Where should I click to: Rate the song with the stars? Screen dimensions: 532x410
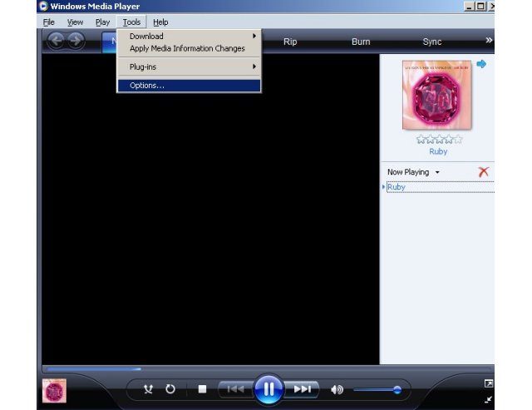(x=439, y=139)
